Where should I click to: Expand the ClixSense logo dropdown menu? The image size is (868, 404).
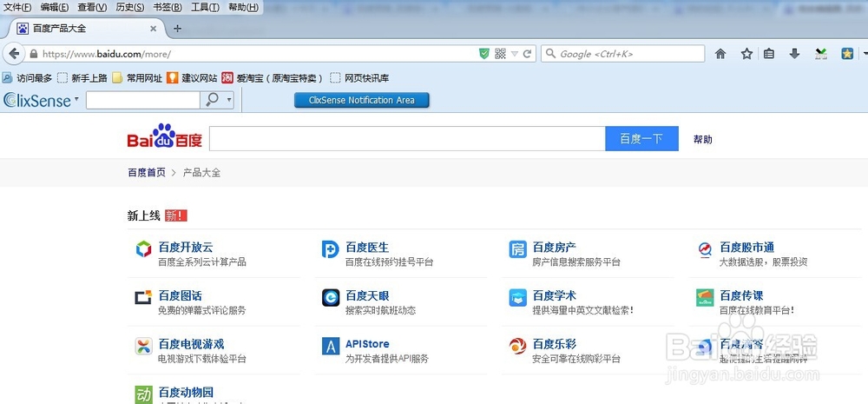coord(76,99)
